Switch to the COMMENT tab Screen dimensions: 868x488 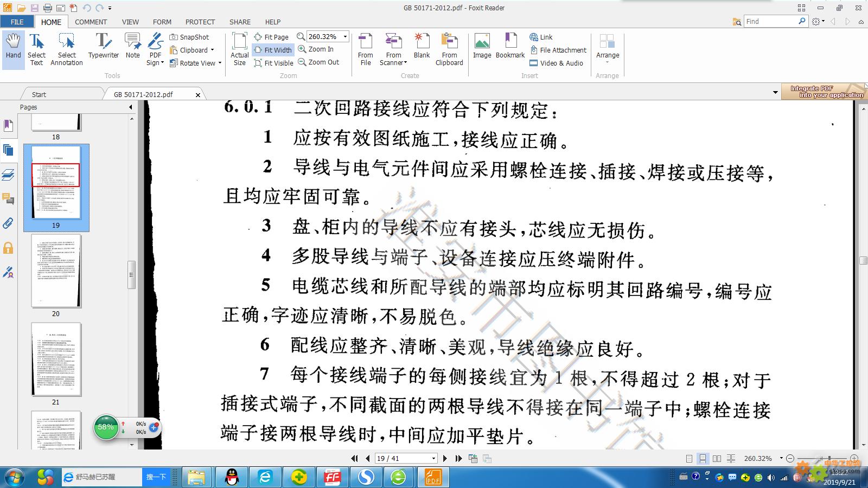click(91, 22)
